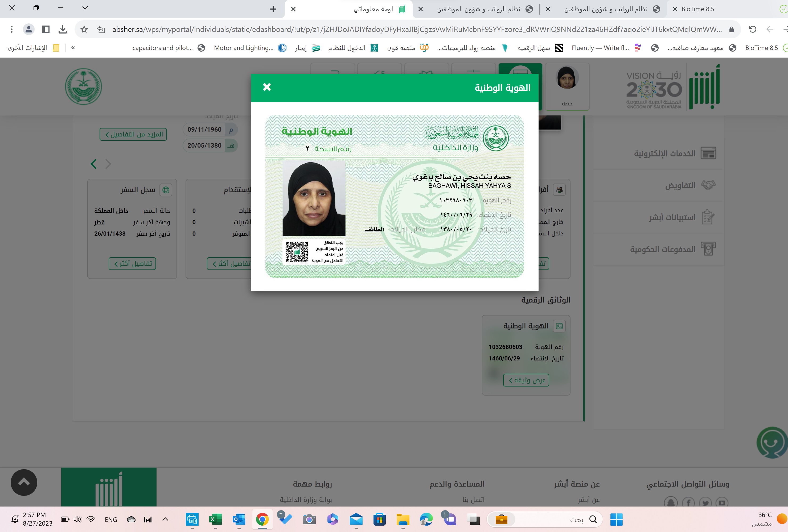Expand the tab search dropdown arrow
Viewport: 788px width, 532px height.
pyautogui.click(x=85, y=8)
